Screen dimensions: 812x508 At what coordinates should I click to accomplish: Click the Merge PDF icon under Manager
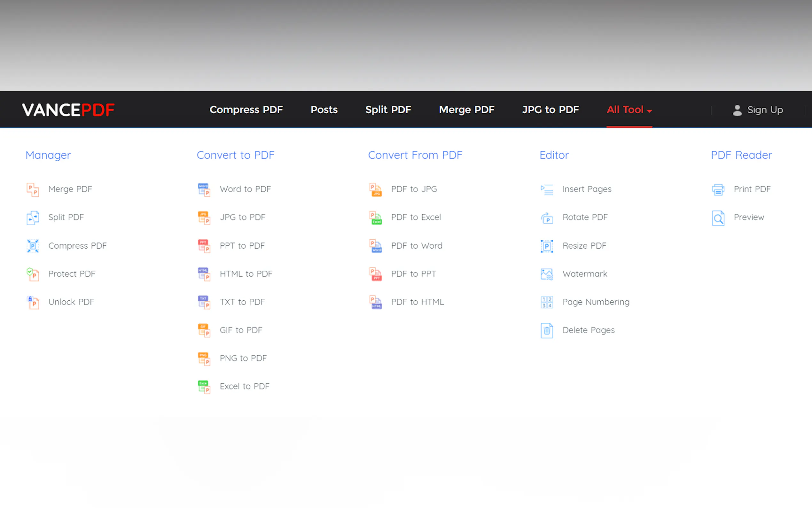33,189
